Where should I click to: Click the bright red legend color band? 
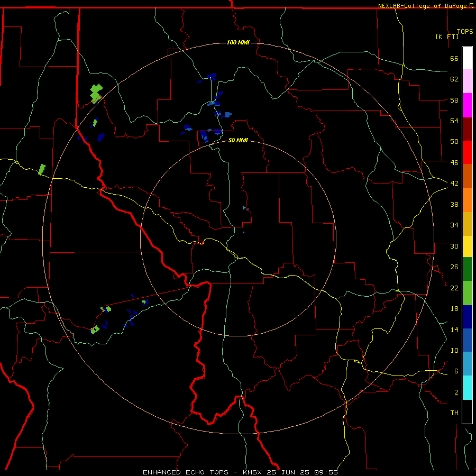[x=467, y=152]
